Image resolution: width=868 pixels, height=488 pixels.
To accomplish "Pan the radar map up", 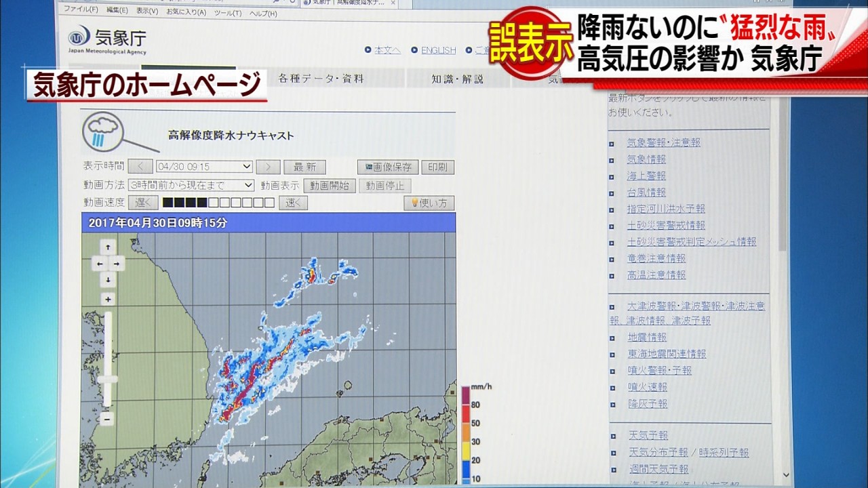I will 108,247.
